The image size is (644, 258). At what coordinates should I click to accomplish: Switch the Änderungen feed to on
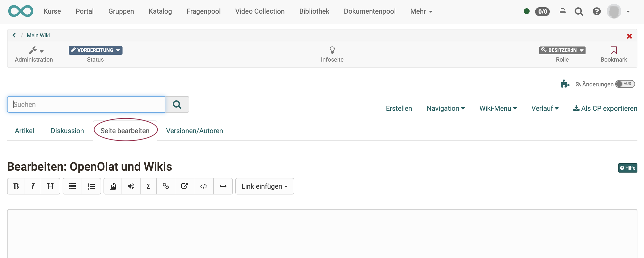click(625, 84)
